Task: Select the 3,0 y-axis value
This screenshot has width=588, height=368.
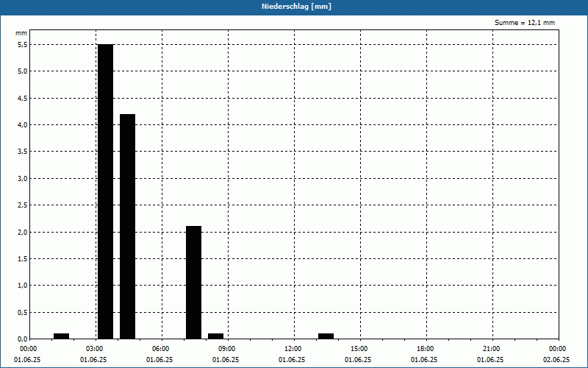Action: click(x=23, y=178)
